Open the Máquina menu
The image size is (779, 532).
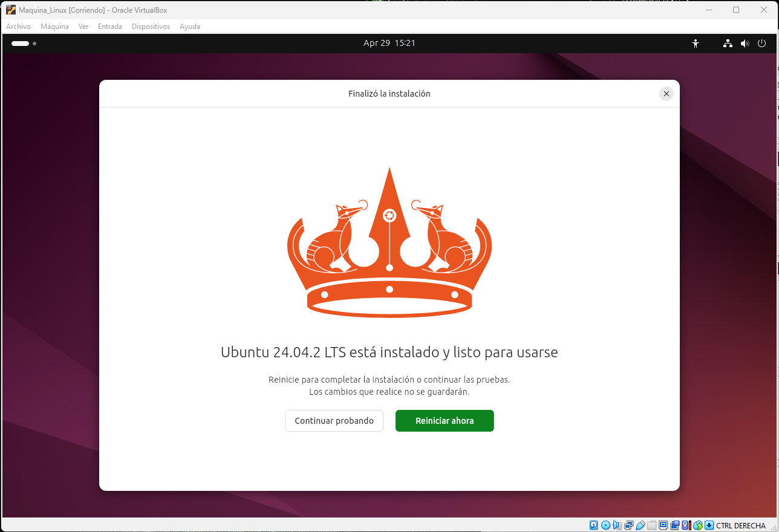click(54, 27)
